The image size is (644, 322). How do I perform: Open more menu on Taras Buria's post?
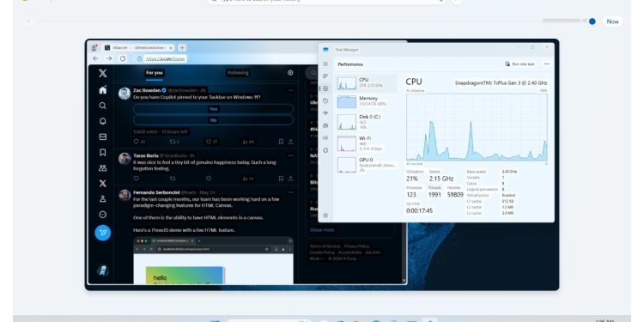pos(290,156)
